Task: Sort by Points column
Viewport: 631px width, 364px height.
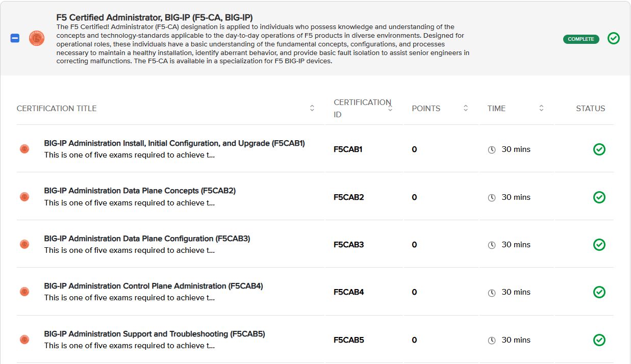Action: pos(466,108)
